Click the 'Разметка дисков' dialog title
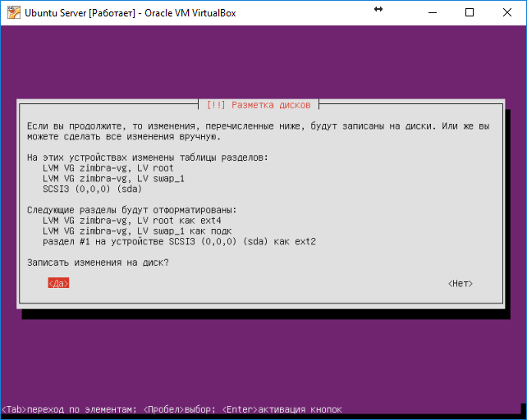Screen dimensions: 527x420 tap(259, 105)
